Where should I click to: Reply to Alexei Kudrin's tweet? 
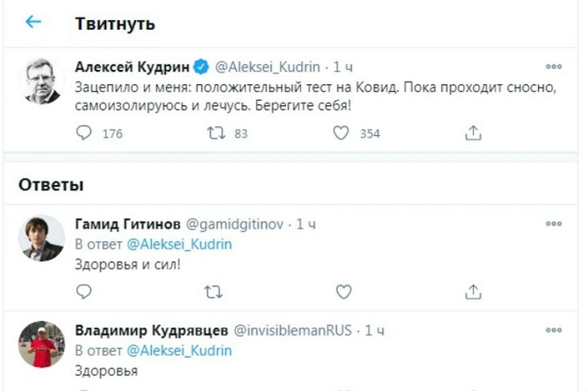(x=85, y=133)
